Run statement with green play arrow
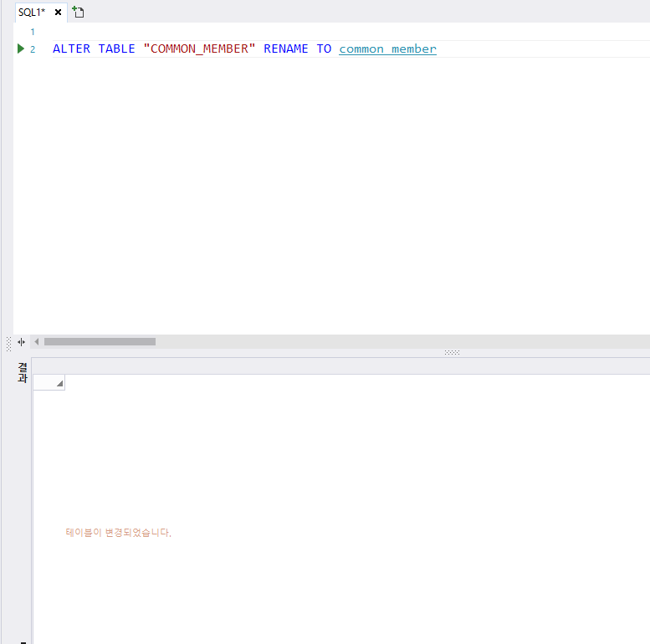Screen dimensions: 650x644 (x=21, y=49)
